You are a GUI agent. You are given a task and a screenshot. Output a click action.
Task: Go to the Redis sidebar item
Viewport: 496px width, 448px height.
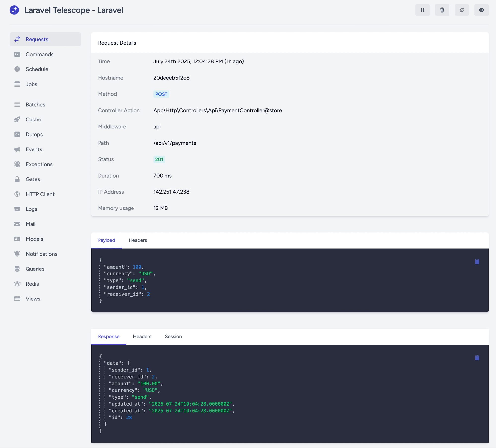point(32,284)
